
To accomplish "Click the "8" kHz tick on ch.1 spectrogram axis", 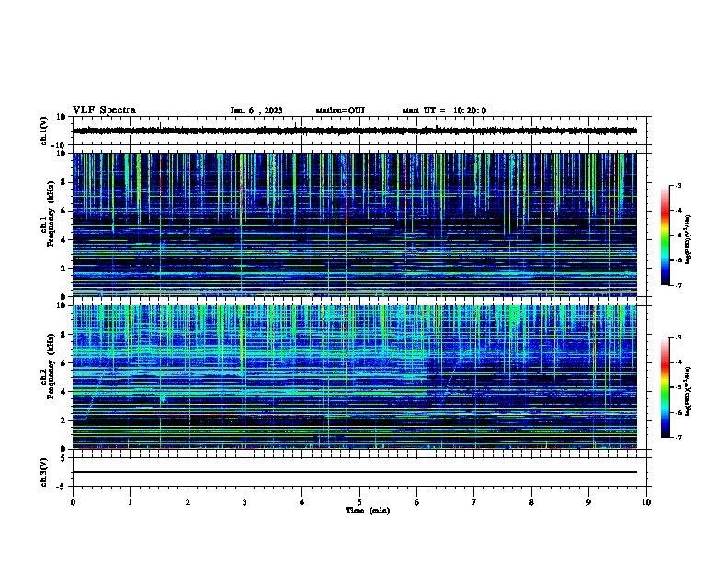I will click(x=63, y=182).
